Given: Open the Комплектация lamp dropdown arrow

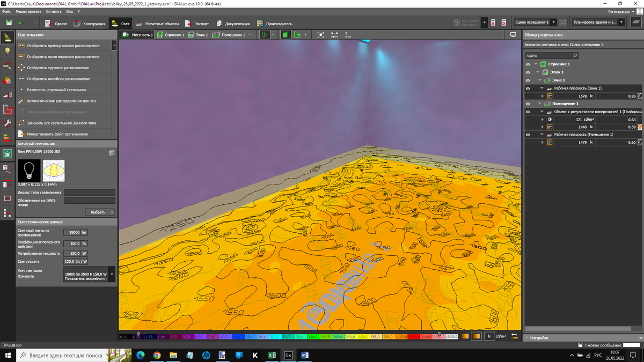Looking at the screenshot, I should pyautogui.click(x=112, y=274).
